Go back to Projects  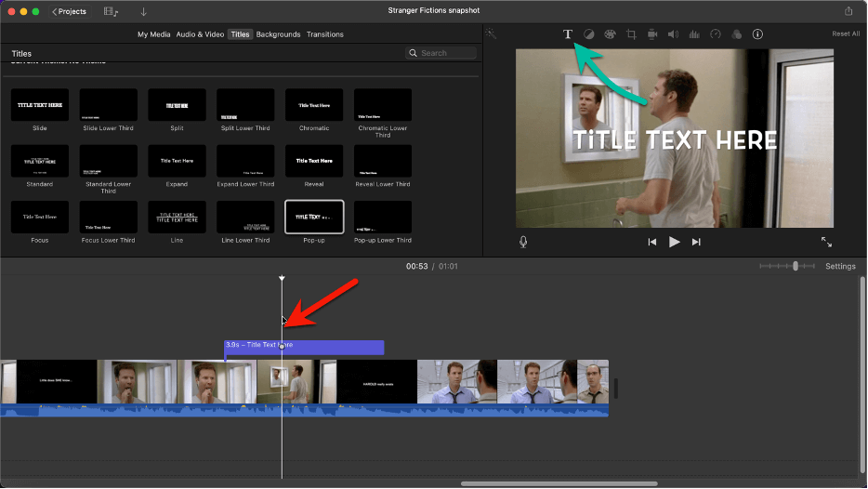tap(69, 12)
